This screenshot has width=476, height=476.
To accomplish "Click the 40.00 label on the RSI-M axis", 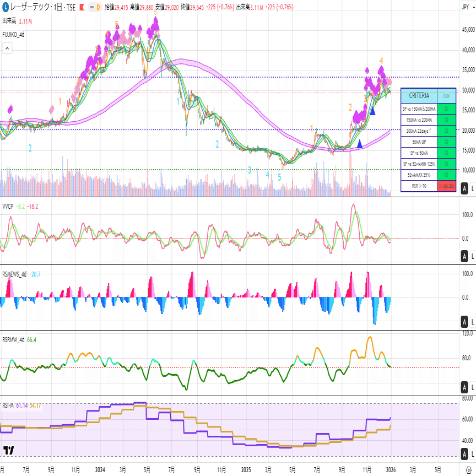I will [468, 440].
